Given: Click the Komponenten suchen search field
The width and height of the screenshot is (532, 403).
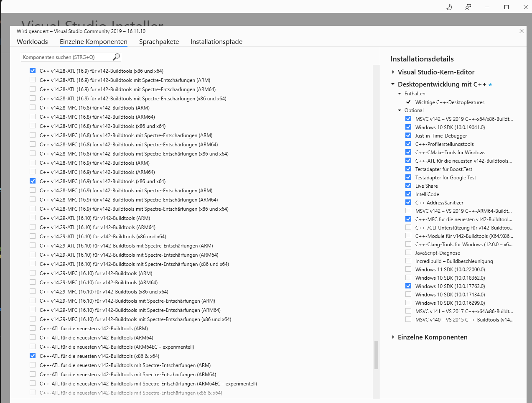Looking at the screenshot, I should [67, 56].
